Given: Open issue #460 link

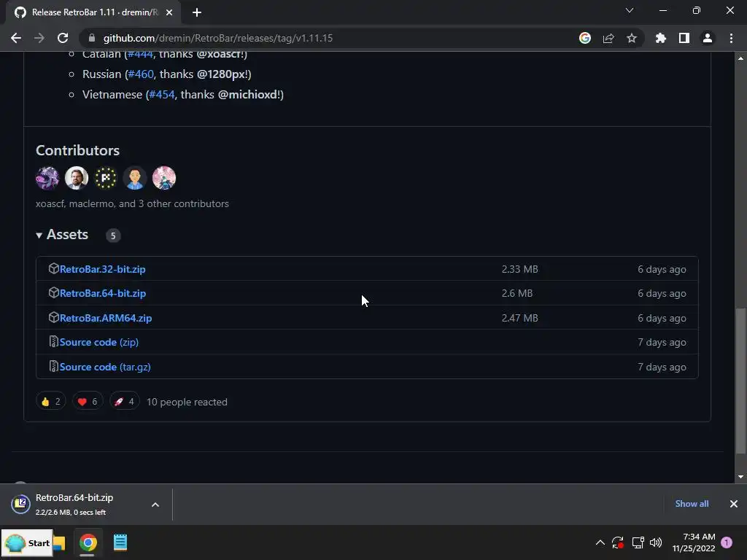Looking at the screenshot, I should click(141, 74).
